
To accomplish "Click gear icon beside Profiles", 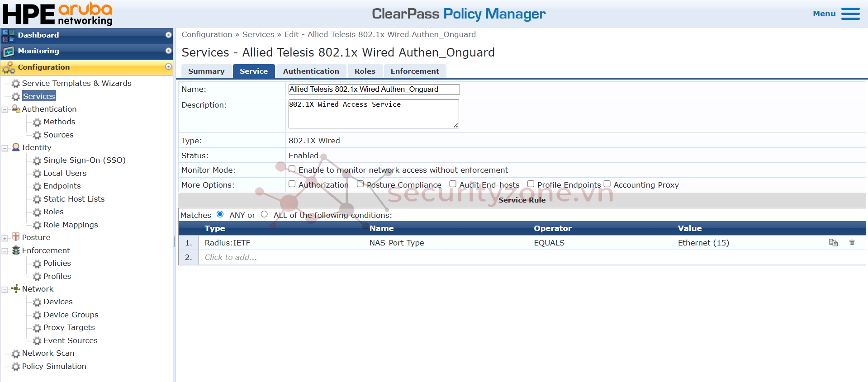I will pyautogui.click(x=37, y=277).
